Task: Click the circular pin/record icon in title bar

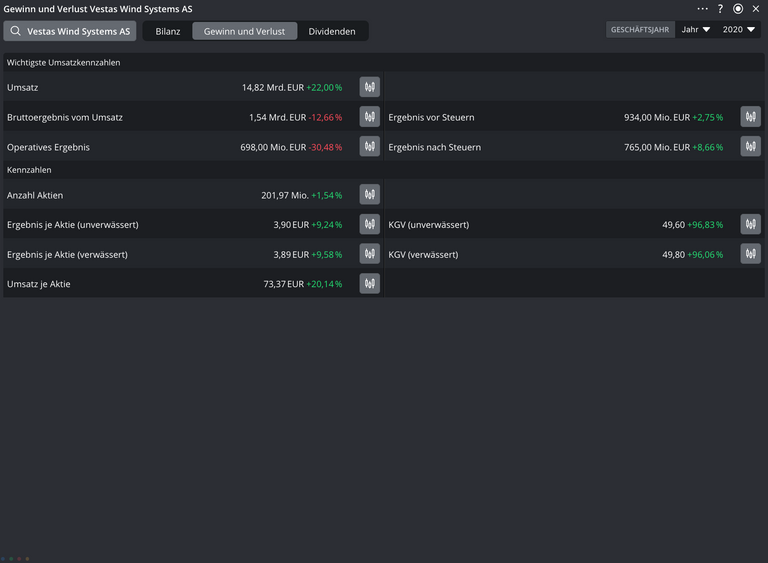Action: [738, 9]
